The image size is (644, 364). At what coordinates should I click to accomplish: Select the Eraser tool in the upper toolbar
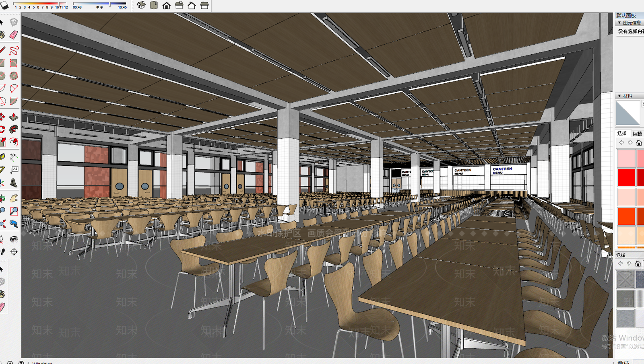click(14, 35)
